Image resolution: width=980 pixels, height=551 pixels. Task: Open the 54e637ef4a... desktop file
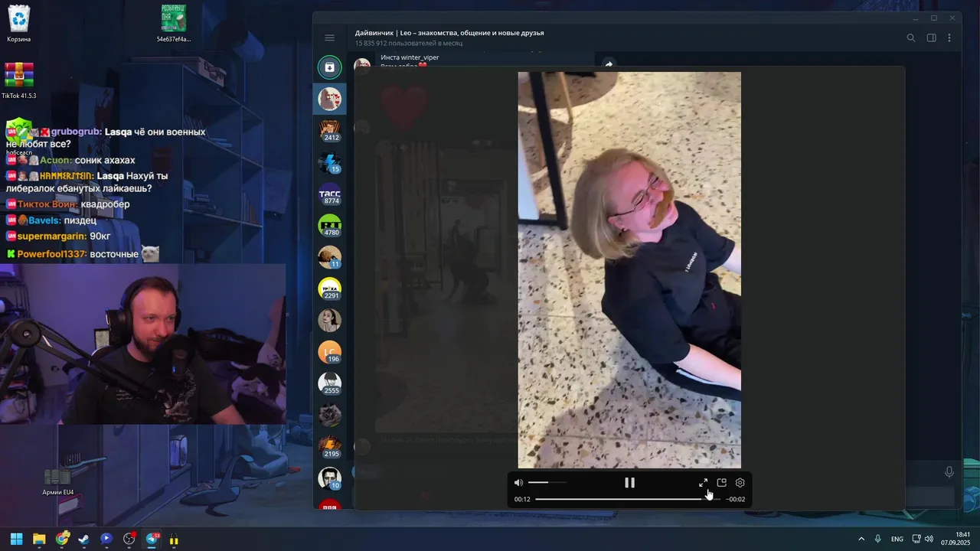[174, 24]
